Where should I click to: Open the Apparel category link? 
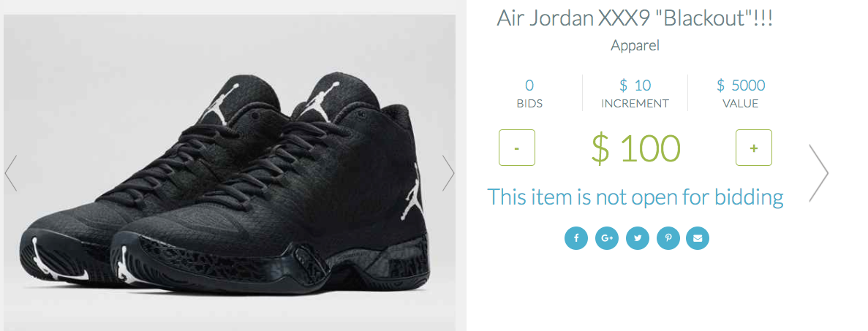click(635, 45)
